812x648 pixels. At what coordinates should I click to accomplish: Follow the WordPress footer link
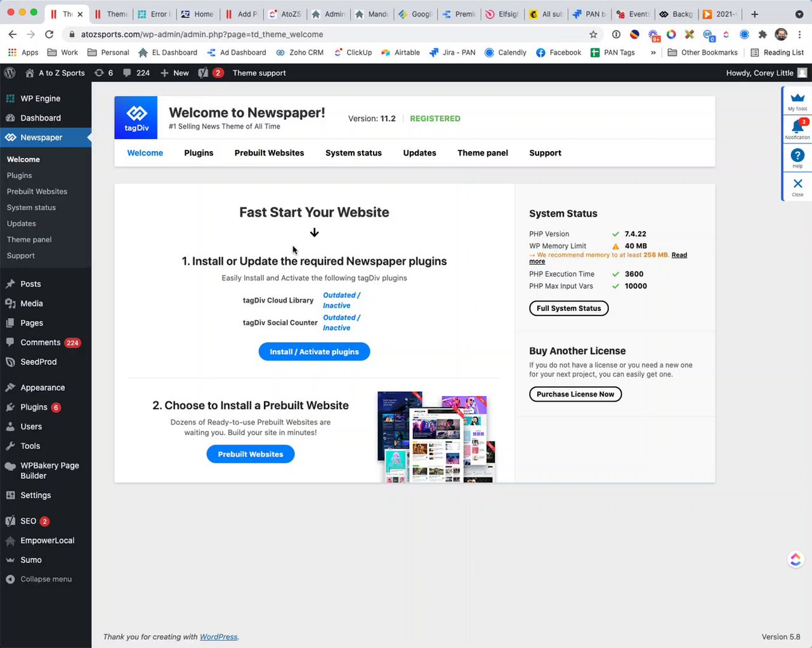(x=219, y=637)
